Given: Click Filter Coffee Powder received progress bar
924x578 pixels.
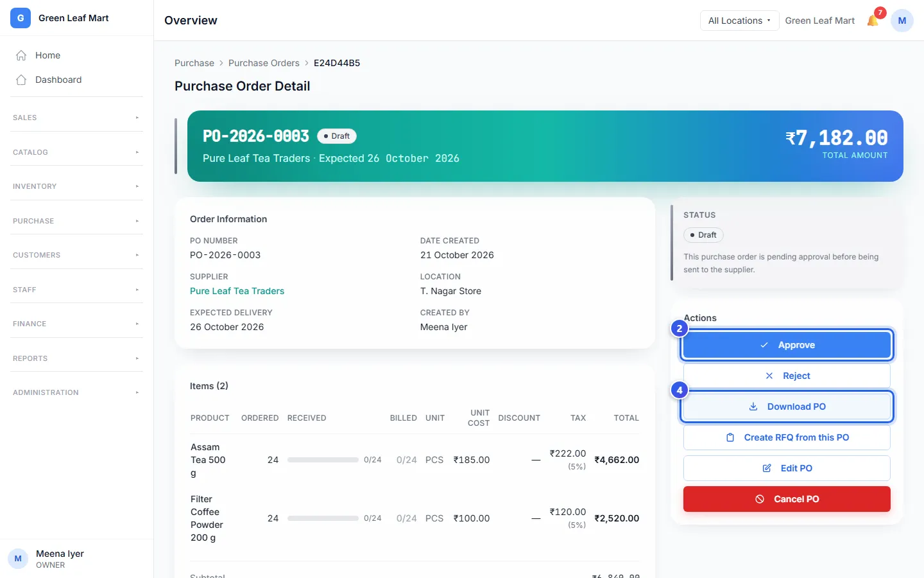Looking at the screenshot, I should pyautogui.click(x=323, y=518).
